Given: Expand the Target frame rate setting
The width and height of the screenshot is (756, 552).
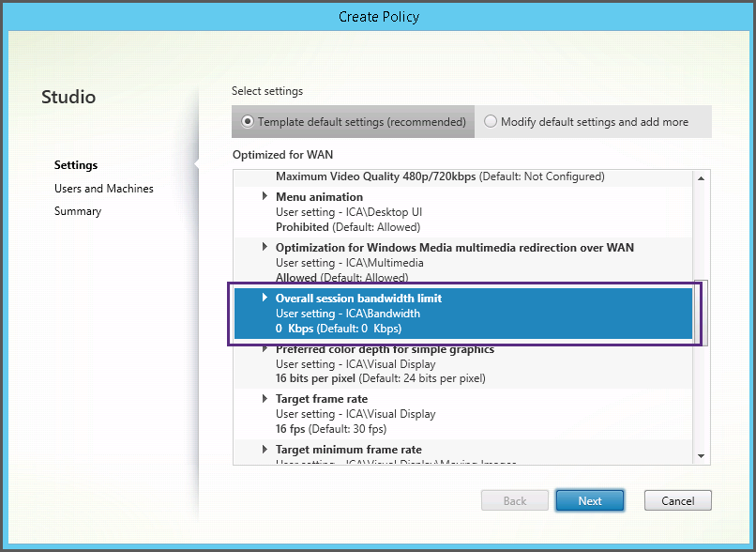Looking at the screenshot, I should (x=265, y=398).
